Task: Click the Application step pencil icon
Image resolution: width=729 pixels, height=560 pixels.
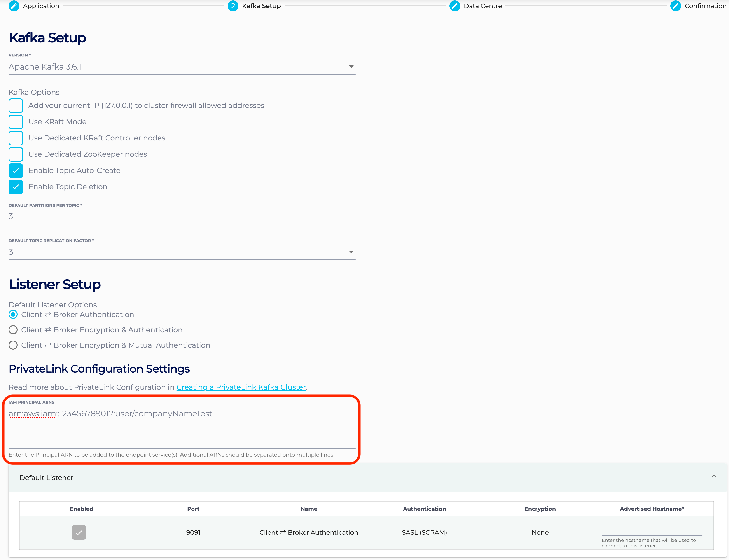Action: coord(14,6)
